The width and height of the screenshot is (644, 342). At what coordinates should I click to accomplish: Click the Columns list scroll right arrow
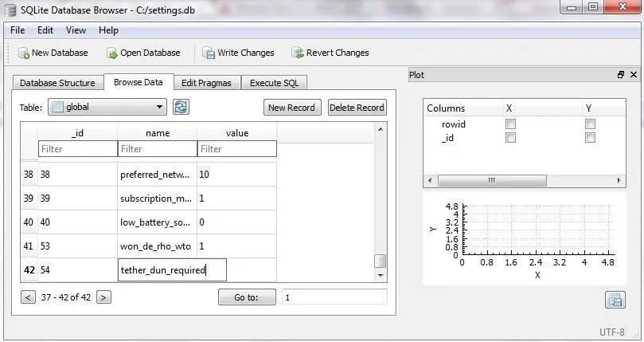(x=619, y=180)
